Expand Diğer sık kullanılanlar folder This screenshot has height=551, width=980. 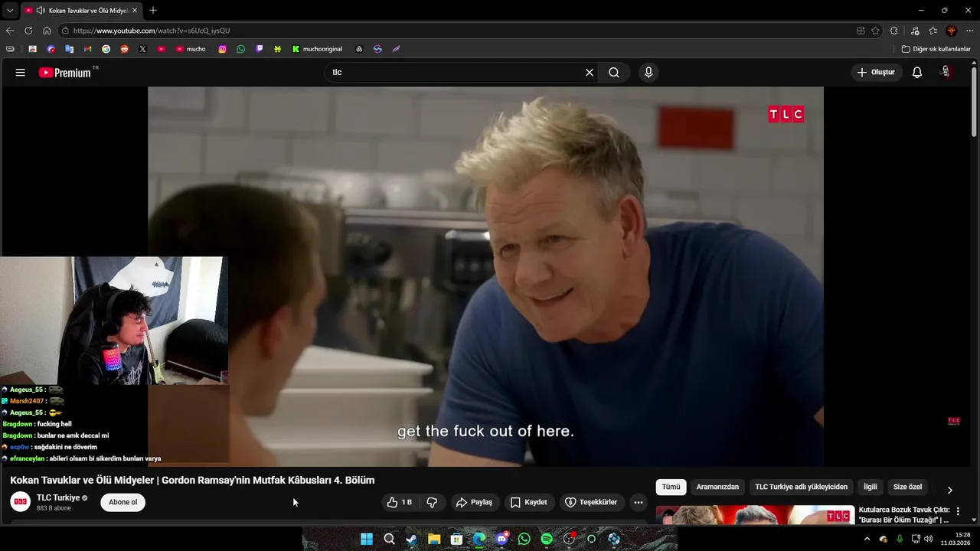pos(936,49)
